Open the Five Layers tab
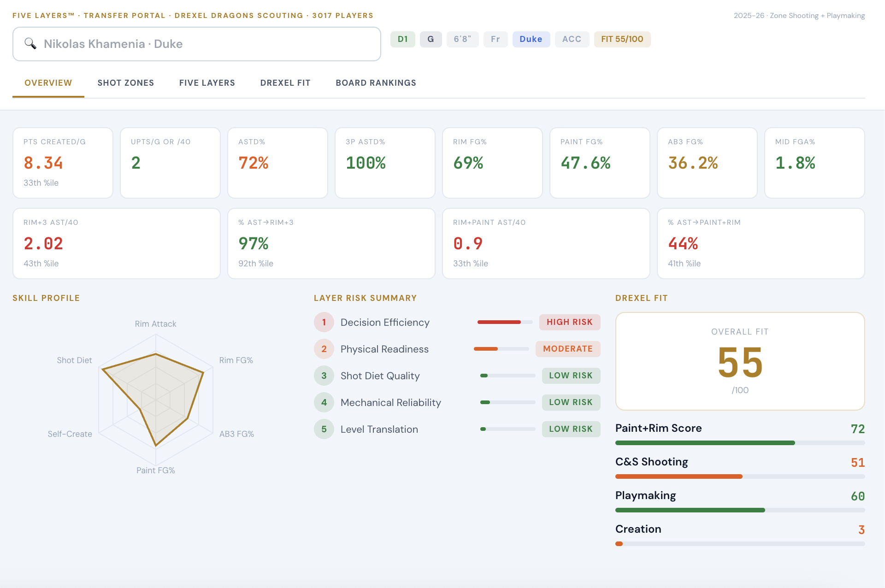Screen dimensions: 885x588 (207, 83)
